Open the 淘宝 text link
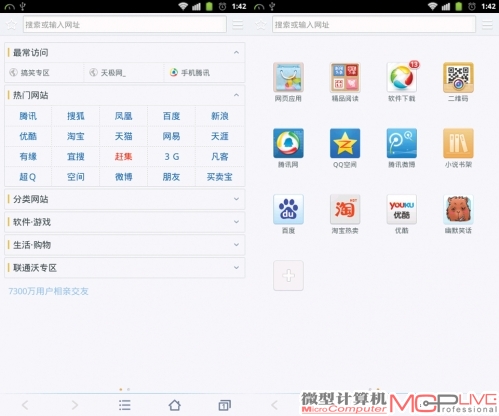This screenshot has height=416, width=499. click(76, 136)
